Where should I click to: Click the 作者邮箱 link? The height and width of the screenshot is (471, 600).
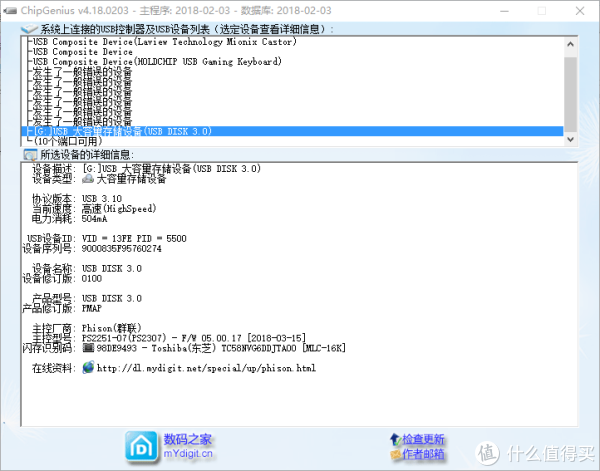423,454
